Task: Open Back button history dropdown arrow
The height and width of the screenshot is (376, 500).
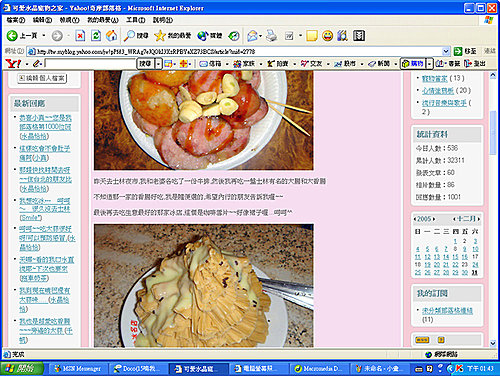Action: click(44, 36)
